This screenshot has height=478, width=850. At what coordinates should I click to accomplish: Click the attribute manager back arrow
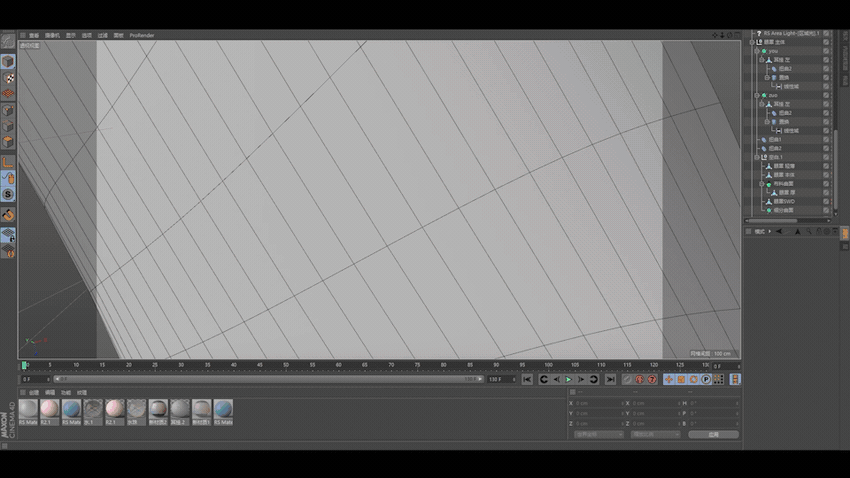coord(779,231)
